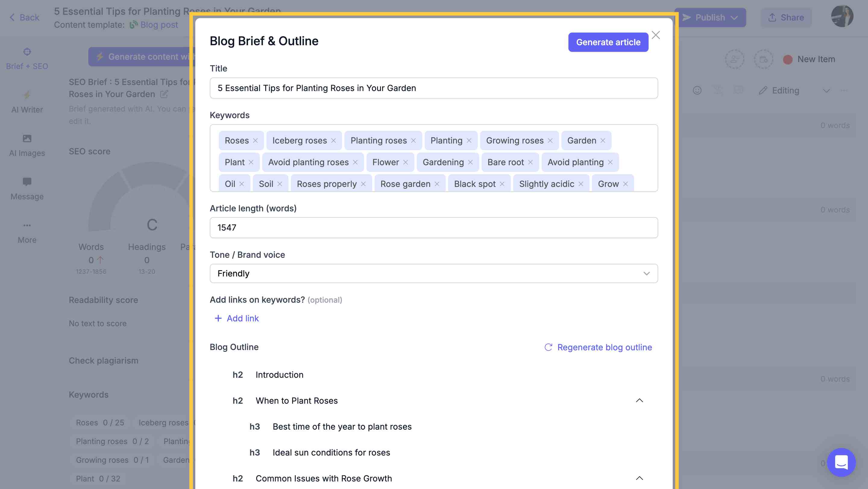Remove the Garden keyword tag

(x=603, y=140)
